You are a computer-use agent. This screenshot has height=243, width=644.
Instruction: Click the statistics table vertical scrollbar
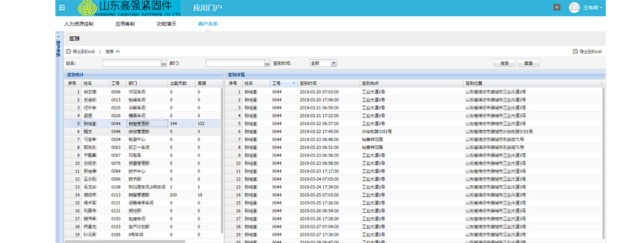222,160
